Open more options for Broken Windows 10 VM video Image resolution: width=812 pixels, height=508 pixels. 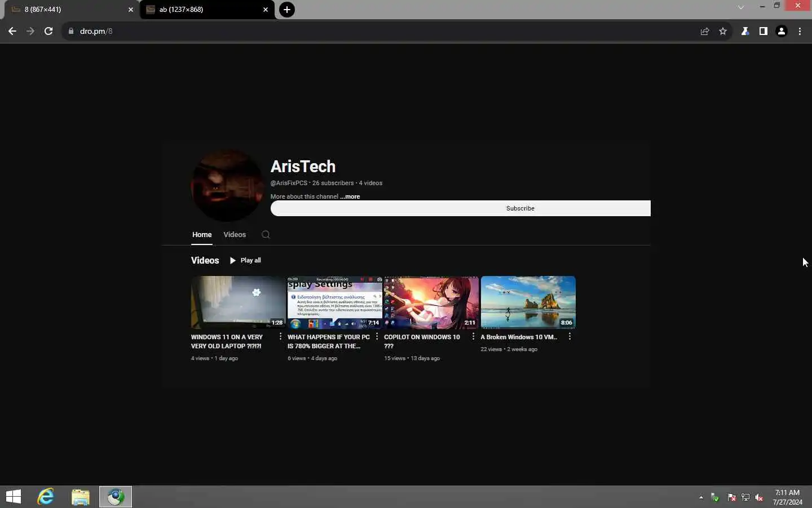coord(570,336)
